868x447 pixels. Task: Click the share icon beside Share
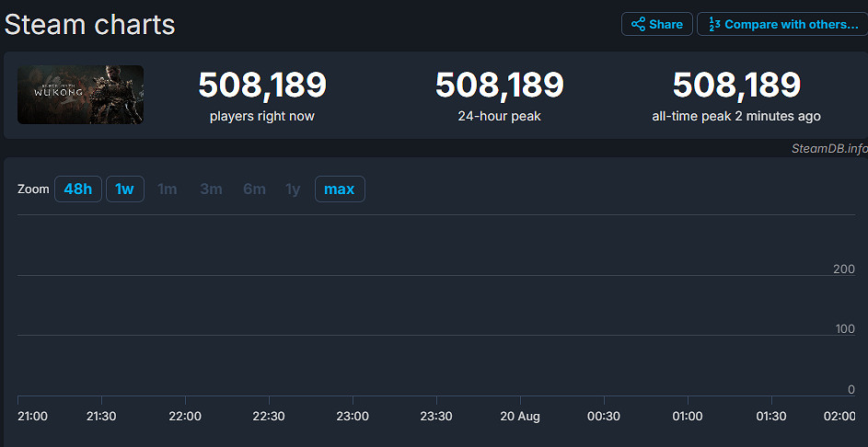[x=638, y=24]
